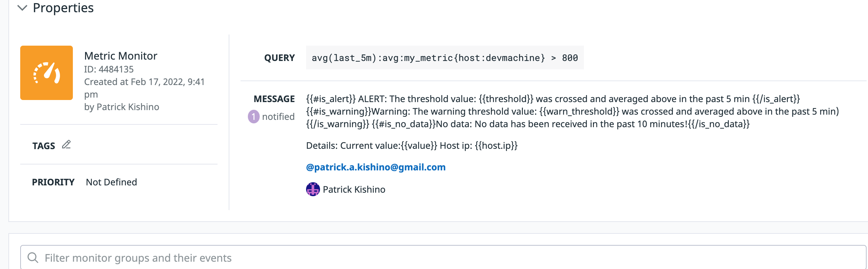Click the PRIORITY label
Viewport: 868px width, 269px height.
(x=53, y=182)
